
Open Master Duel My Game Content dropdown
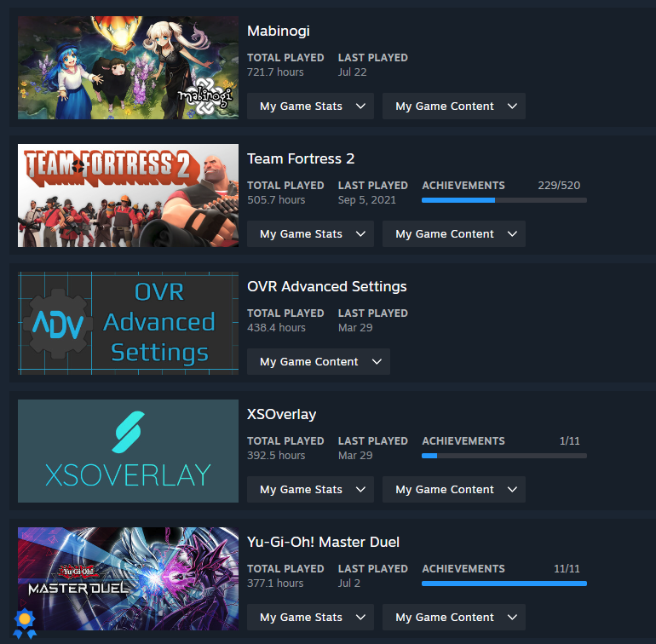(x=453, y=617)
